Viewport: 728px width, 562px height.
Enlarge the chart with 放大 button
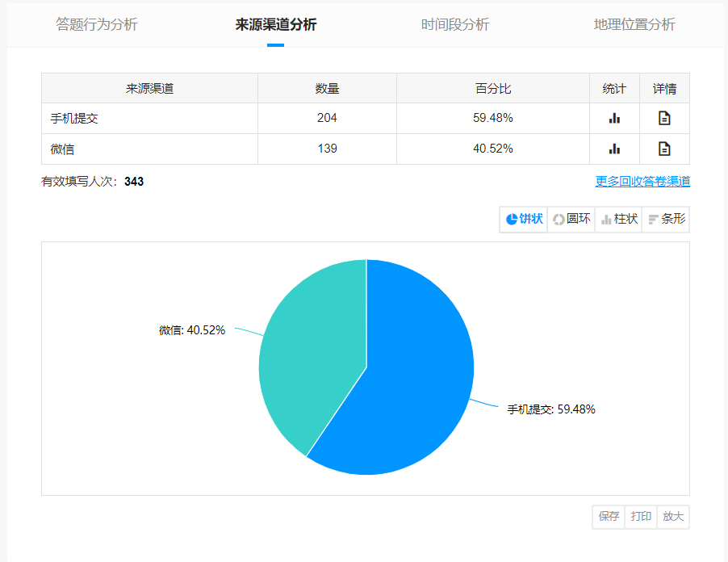click(673, 517)
